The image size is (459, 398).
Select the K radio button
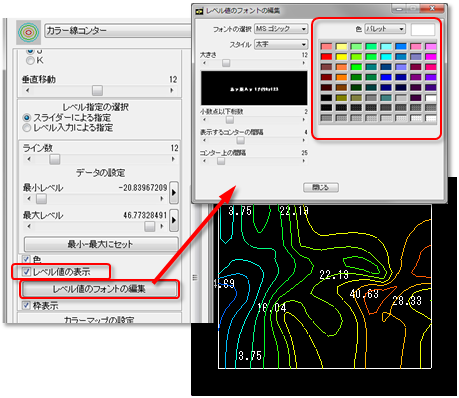[30, 60]
